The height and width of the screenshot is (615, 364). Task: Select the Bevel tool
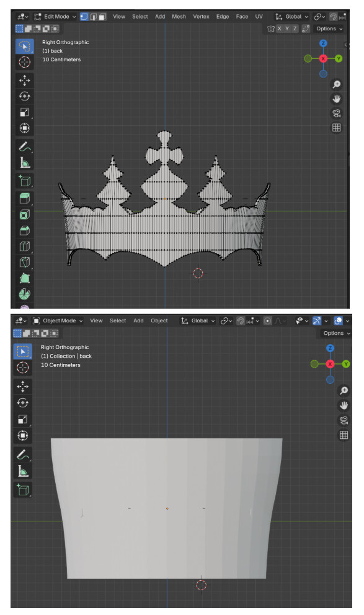click(x=24, y=230)
